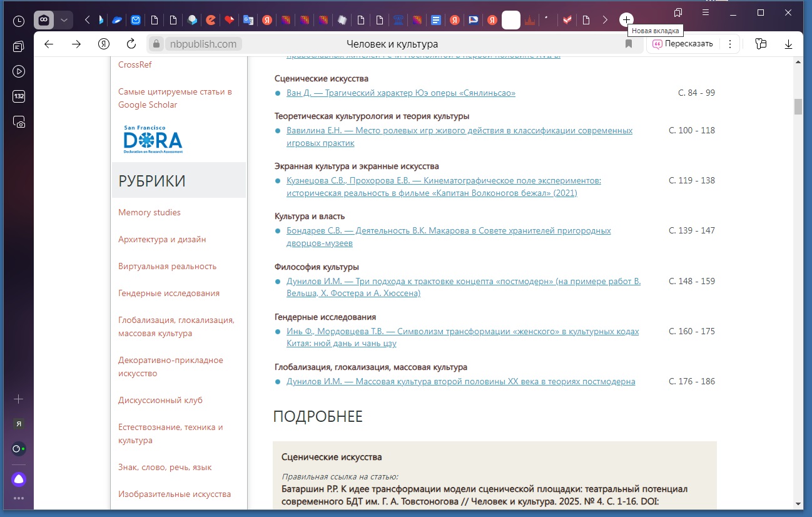Image resolution: width=812 pixels, height=517 pixels.
Task: Reload the page with refresh icon
Action: click(131, 44)
